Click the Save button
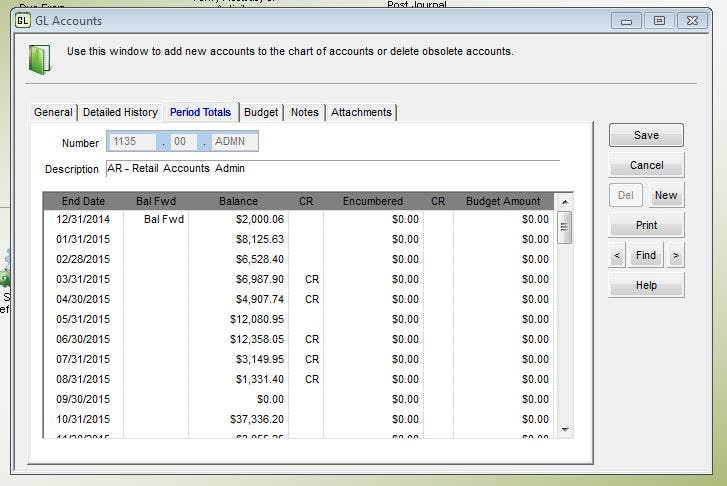 pyautogui.click(x=646, y=135)
